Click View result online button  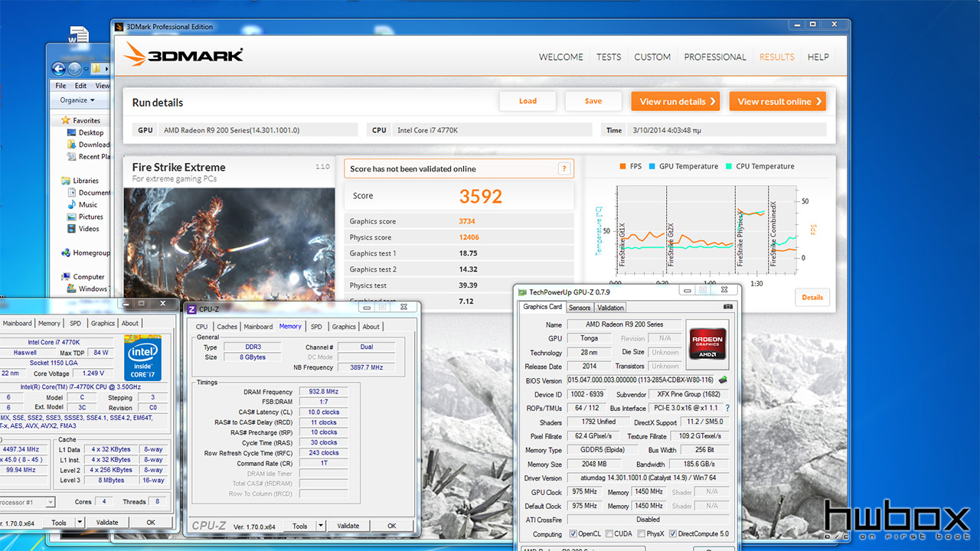778,101
